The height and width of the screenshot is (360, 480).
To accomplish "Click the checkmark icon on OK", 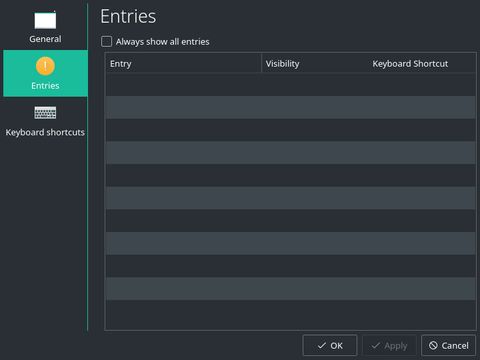I will (322, 346).
